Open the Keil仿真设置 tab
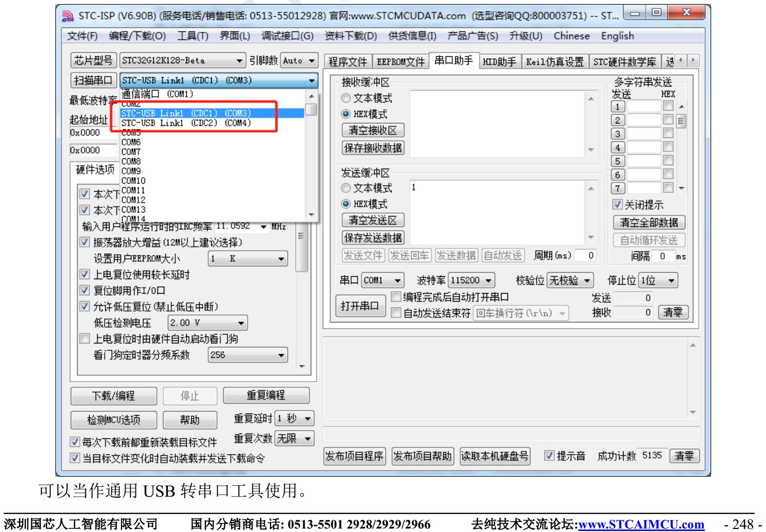Screen dimensions: 766x532 pyautogui.click(x=555, y=62)
